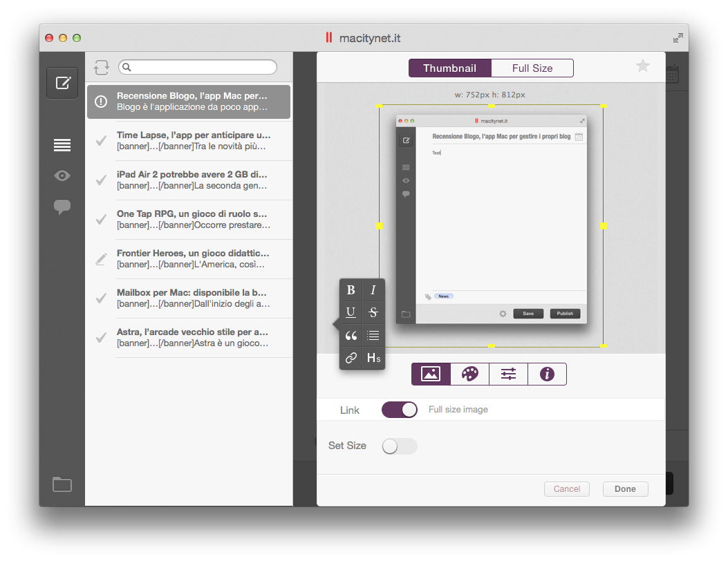Image resolution: width=728 pixels, height=561 pixels.
Task: Click the warning icon on Recensione Blogo post
Action: pyautogui.click(x=101, y=101)
